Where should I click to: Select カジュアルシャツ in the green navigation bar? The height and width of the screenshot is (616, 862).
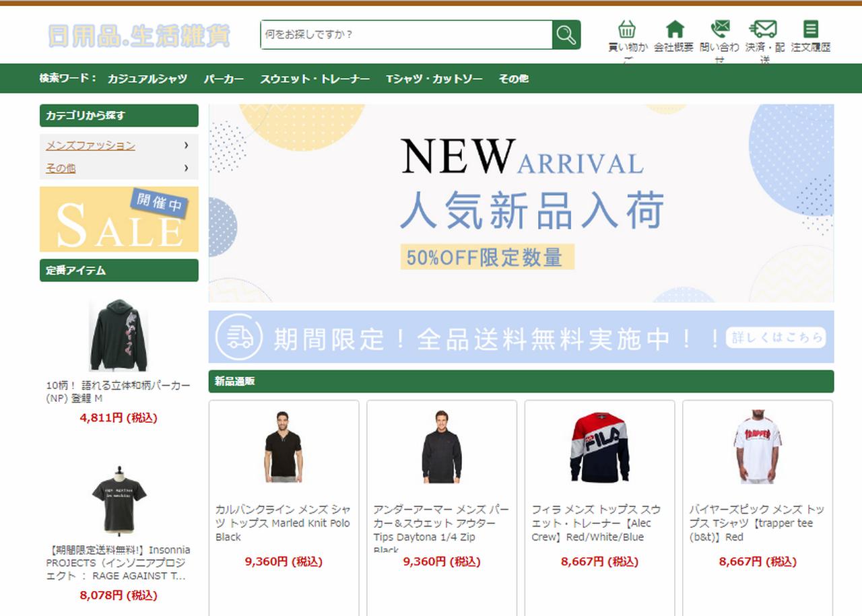coord(147,79)
